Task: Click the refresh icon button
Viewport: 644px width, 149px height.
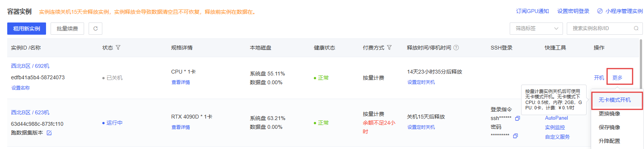Action: pyautogui.click(x=95, y=29)
